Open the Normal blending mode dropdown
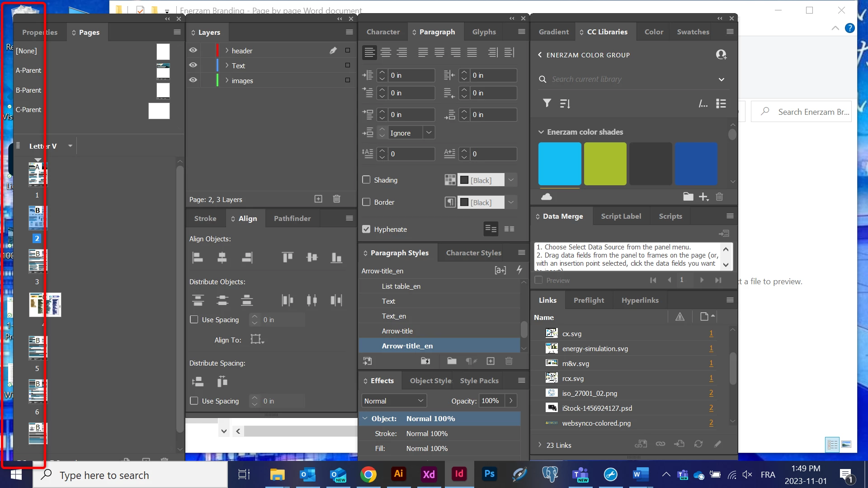The image size is (868, 488). [394, 401]
